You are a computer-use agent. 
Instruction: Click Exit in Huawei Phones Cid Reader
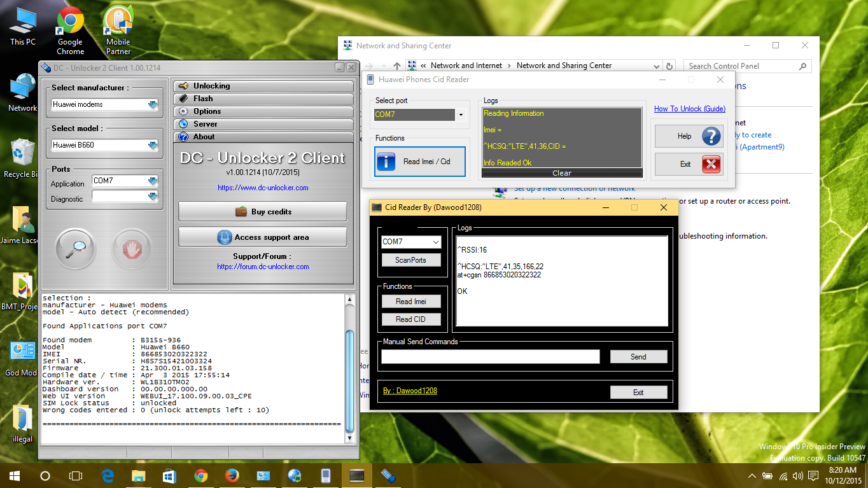pyautogui.click(x=690, y=164)
